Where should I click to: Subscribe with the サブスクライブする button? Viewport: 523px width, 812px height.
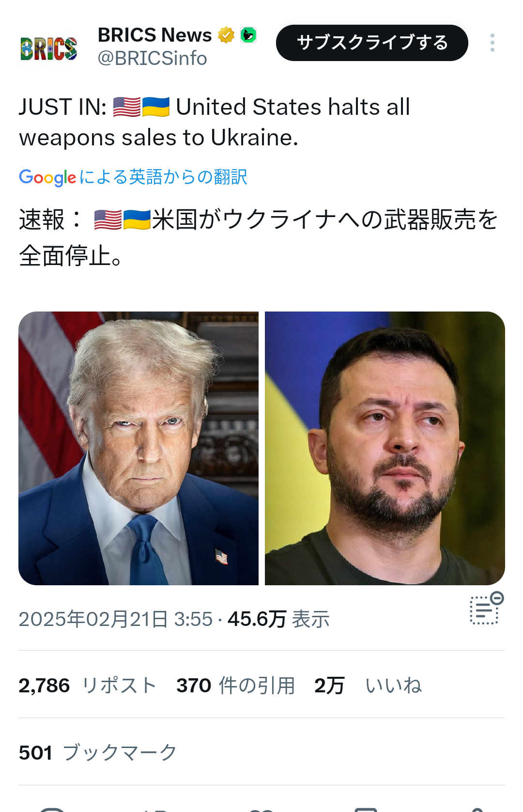coord(372,43)
